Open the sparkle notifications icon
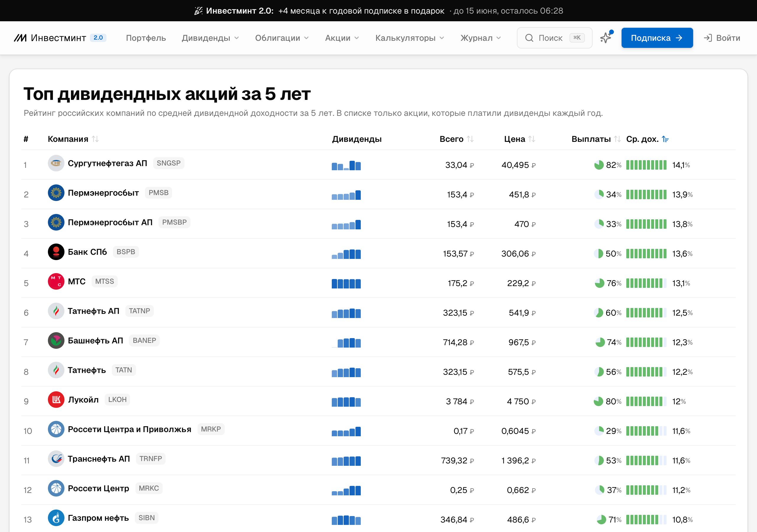The height and width of the screenshot is (532, 757). 606,38
